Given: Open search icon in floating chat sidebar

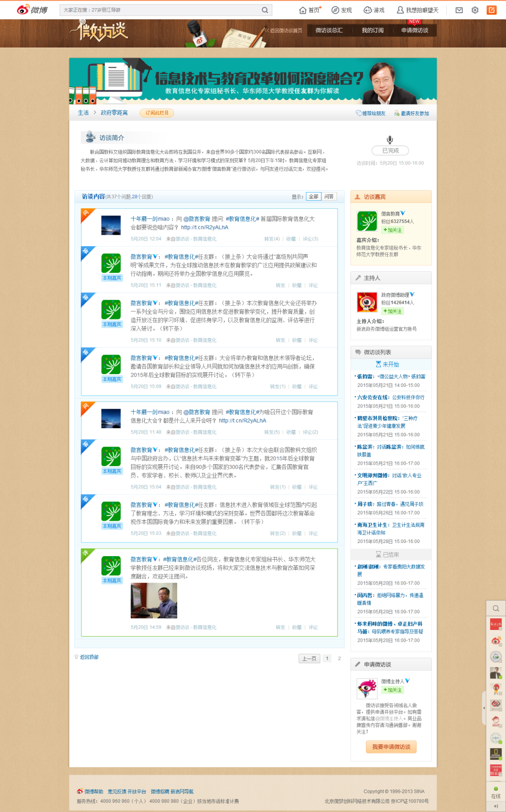Looking at the screenshot, I should click(496, 608).
